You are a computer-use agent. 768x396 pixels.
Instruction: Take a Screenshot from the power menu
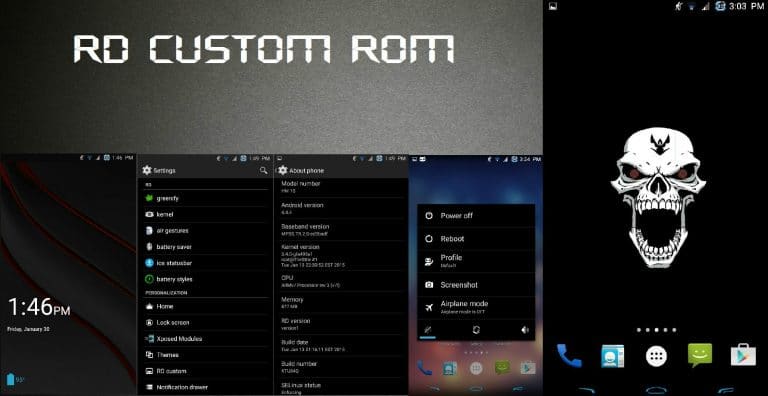tap(476, 285)
